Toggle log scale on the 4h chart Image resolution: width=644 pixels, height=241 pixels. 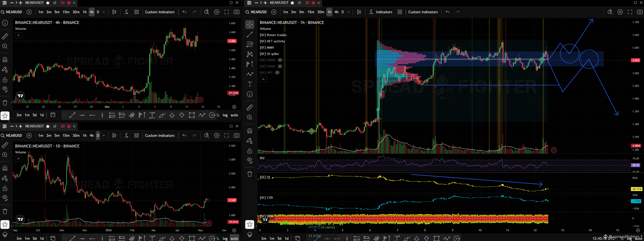(225, 115)
